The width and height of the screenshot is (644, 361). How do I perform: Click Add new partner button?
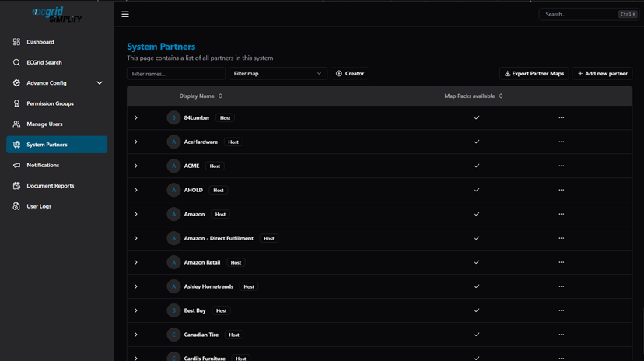pos(602,73)
